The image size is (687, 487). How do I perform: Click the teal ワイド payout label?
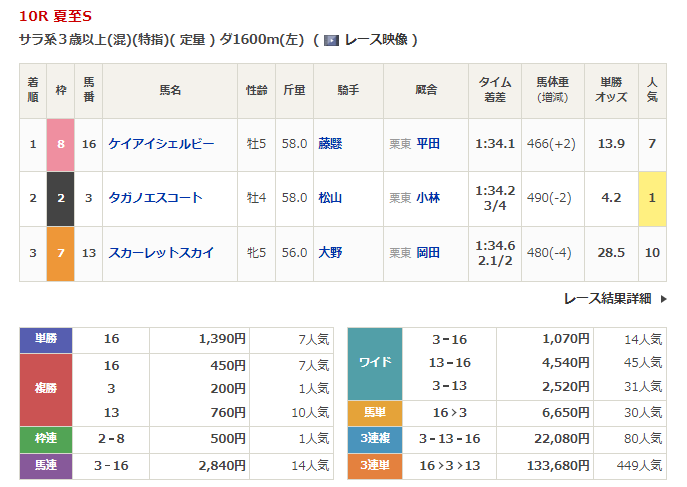pyautogui.click(x=374, y=362)
